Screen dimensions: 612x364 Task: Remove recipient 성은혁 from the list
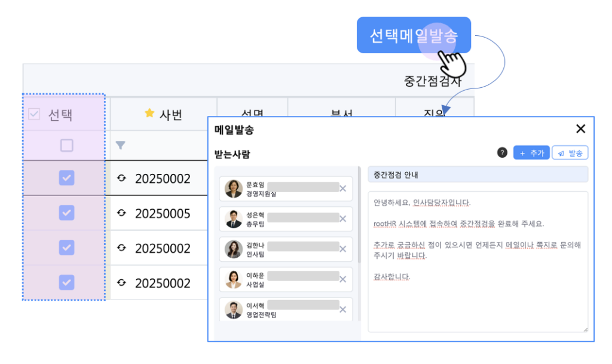tap(343, 219)
